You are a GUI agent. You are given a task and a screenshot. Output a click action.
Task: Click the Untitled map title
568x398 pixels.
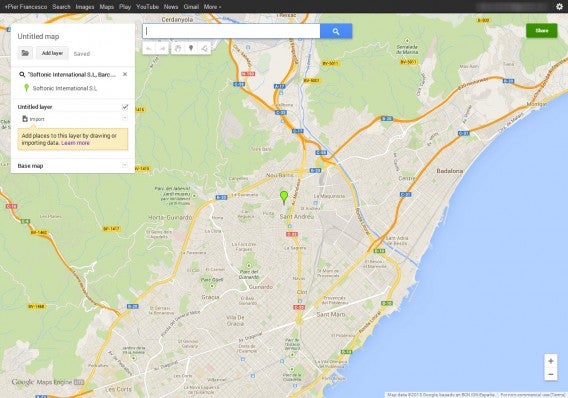38,36
